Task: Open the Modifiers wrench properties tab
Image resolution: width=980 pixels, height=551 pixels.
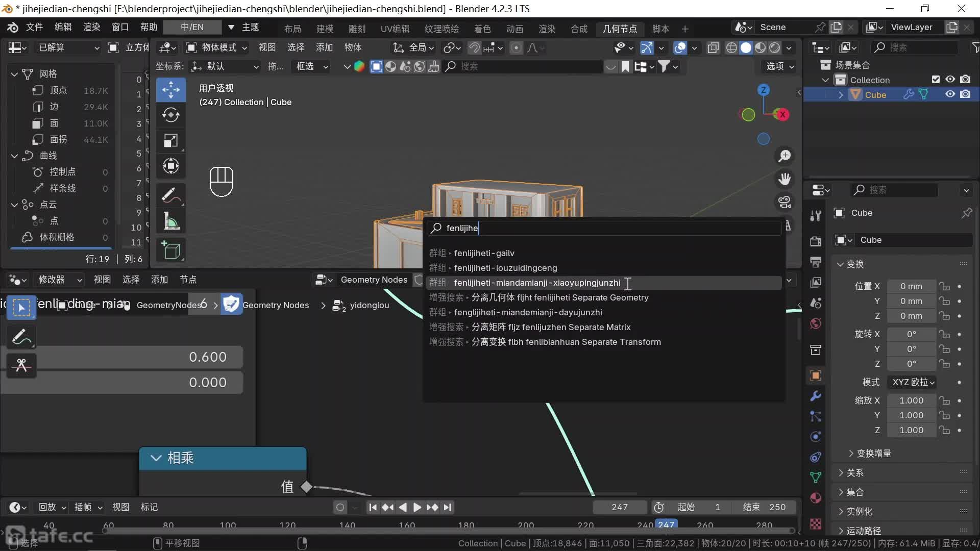Action: (816, 396)
